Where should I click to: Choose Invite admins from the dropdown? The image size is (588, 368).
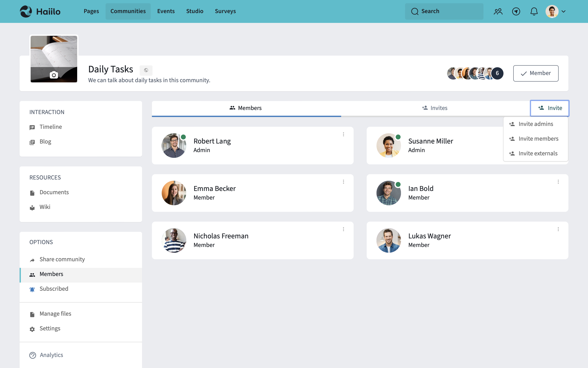point(536,124)
